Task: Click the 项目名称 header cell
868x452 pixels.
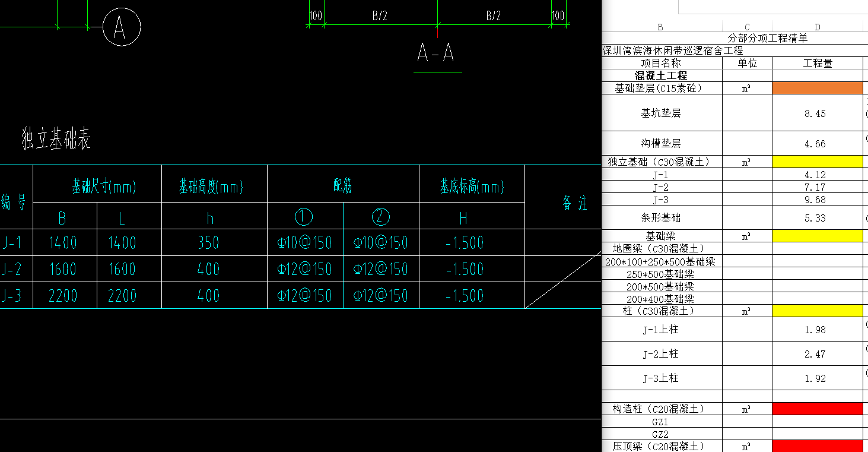Action: [662, 63]
